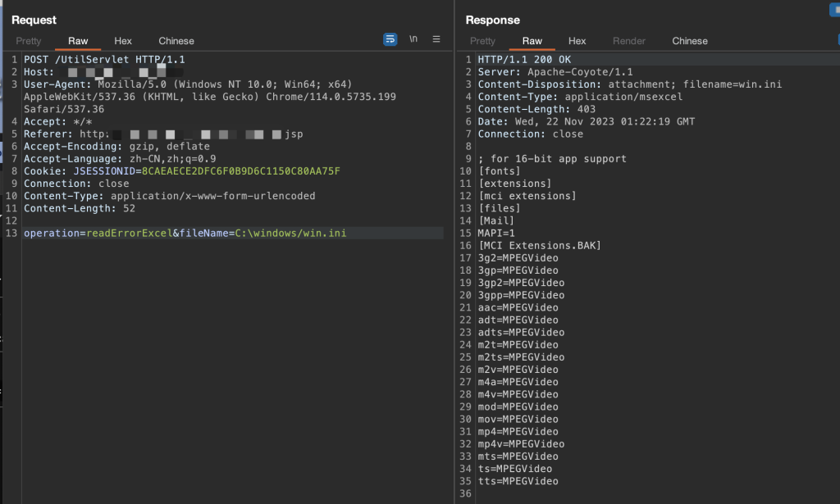
Task: Click Content-Disposition attachment filename=win.ini header
Action: pos(630,84)
